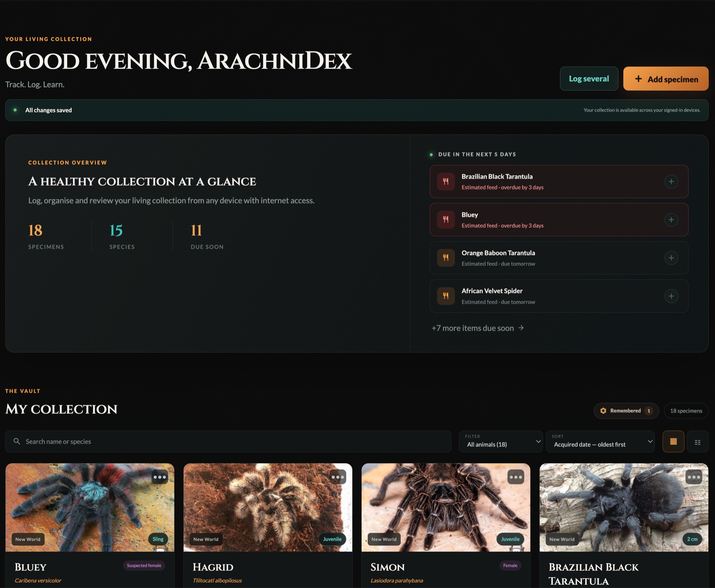The height and width of the screenshot is (588, 715).
Task: Click the feed utensils icon for Brazilian Black Tarantula
Action: tap(446, 181)
